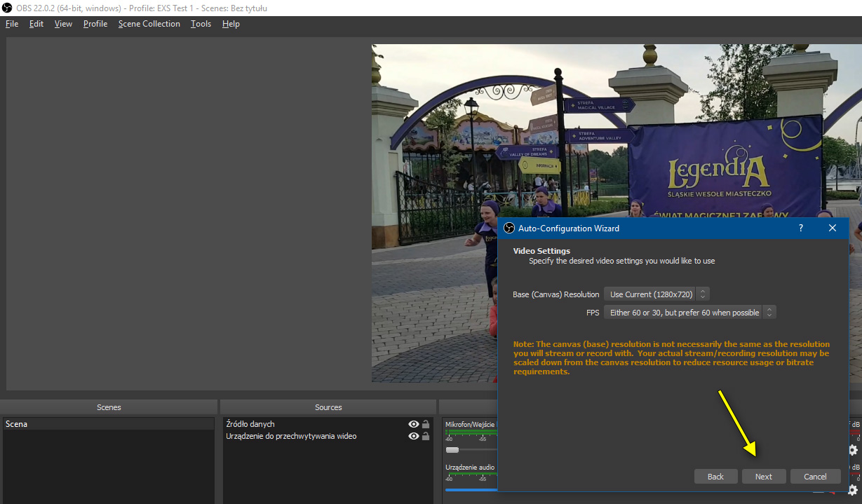Open the FPS dropdown
862x504 pixels.
coord(690,313)
